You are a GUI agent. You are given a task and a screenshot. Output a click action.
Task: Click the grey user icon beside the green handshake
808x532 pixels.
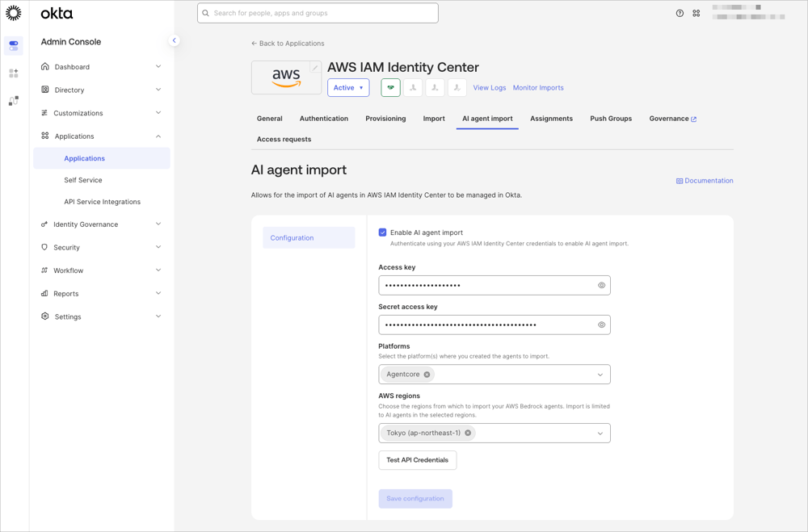pyautogui.click(x=413, y=87)
